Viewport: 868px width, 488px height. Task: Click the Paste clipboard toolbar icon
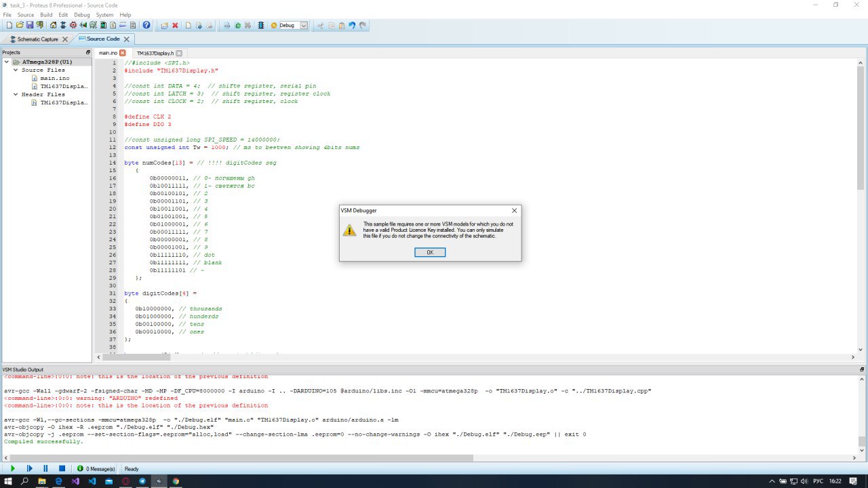click(x=342, y=25)
